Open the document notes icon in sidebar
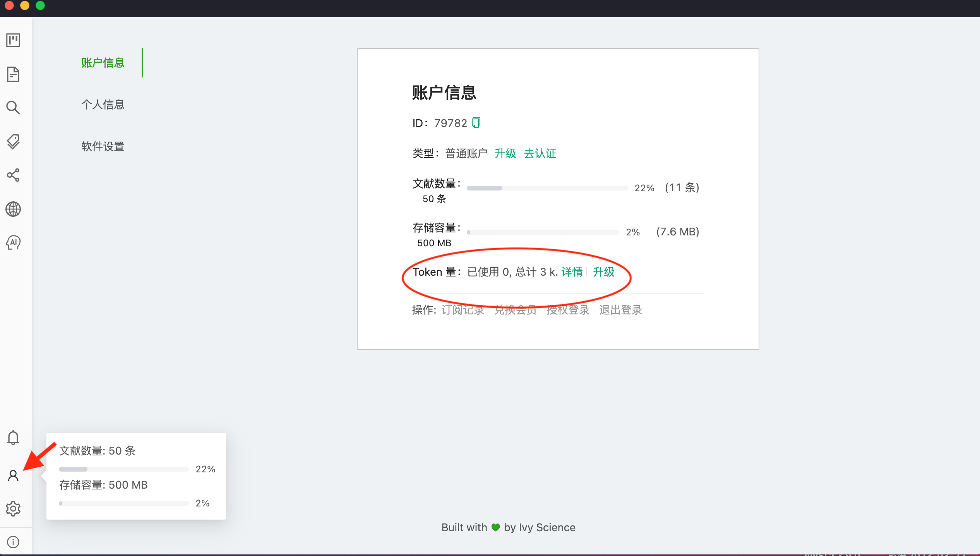This screenshot has width=980, height=556. [13, 74]
